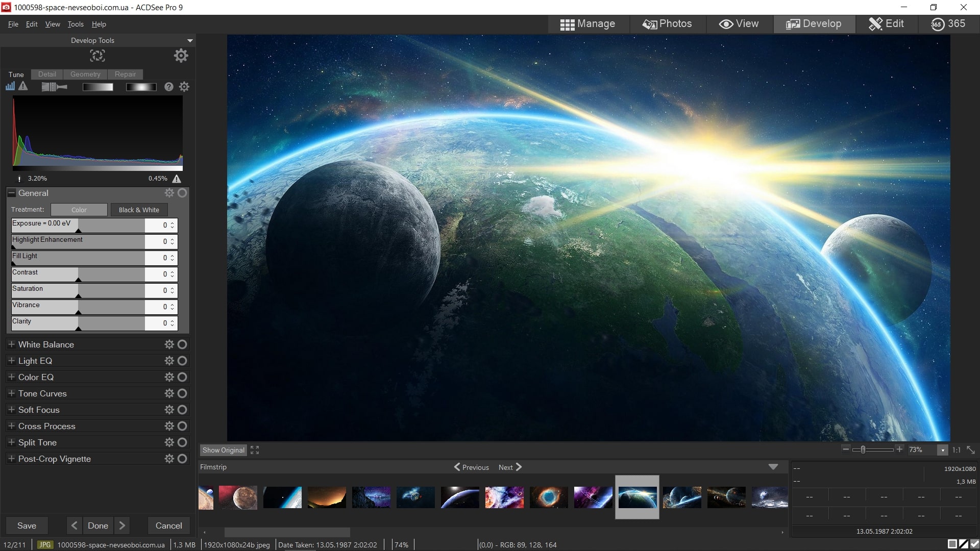Click the Done button
Viewport: 980px width, 551px height.
coord(98,525)
